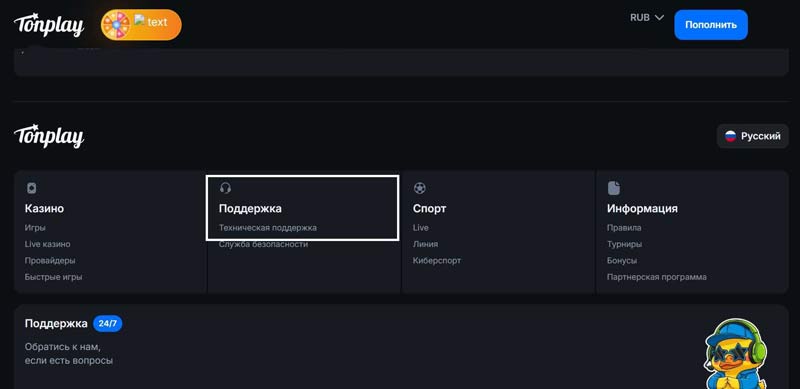The image size is (800, 389).
Task: Click the Russian flag icon
Action: pos(731,136)
